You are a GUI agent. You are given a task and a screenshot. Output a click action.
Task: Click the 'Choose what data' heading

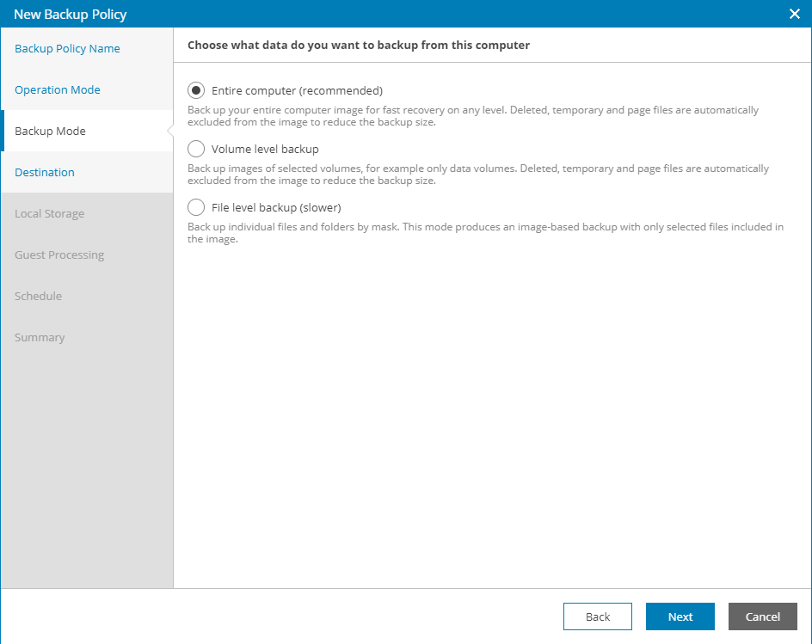pos(359,45)
